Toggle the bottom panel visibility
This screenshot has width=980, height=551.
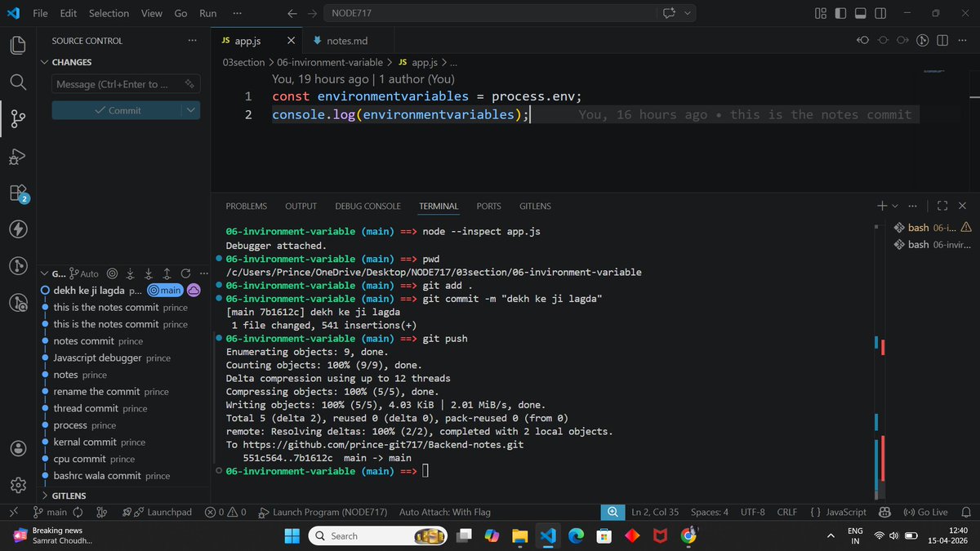point(859,13)
